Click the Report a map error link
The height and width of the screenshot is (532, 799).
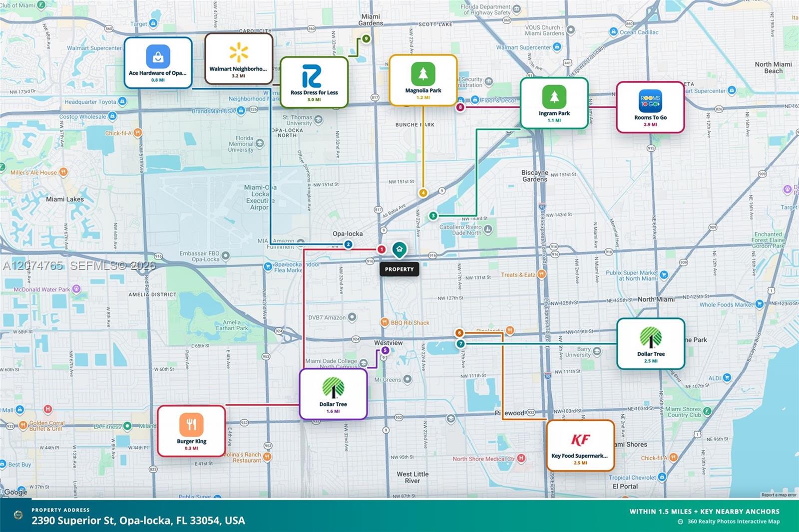[779, 495]
